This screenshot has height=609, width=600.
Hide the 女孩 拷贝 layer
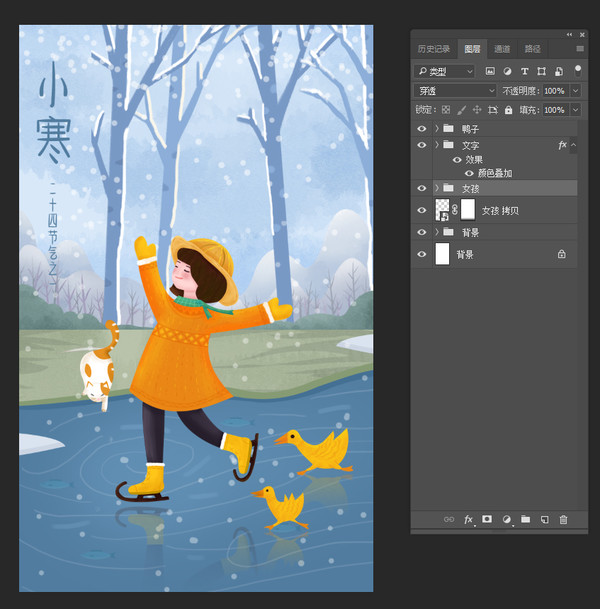click(x=422, y=210)
